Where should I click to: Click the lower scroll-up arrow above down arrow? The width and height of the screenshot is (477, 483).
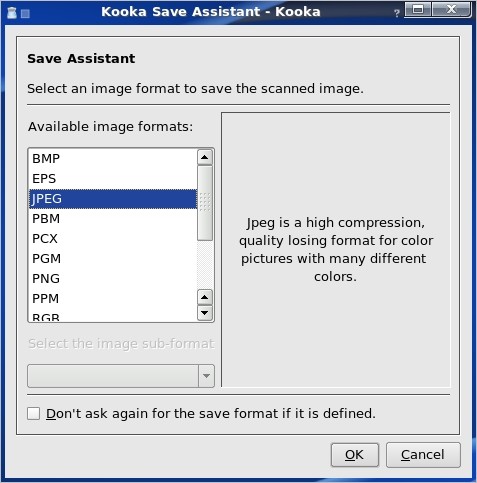pos(205,297)
